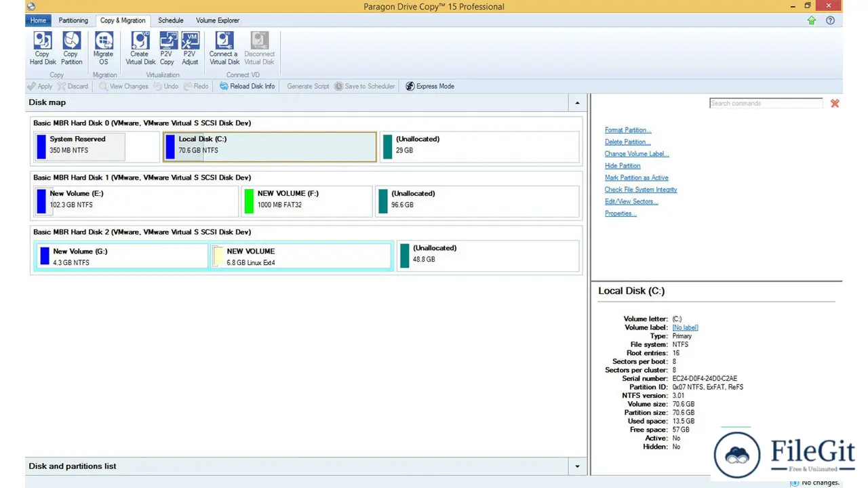Open Create Virtual Disk tool
This screenshot has width=868, height=488.
[x=140, y=48]
